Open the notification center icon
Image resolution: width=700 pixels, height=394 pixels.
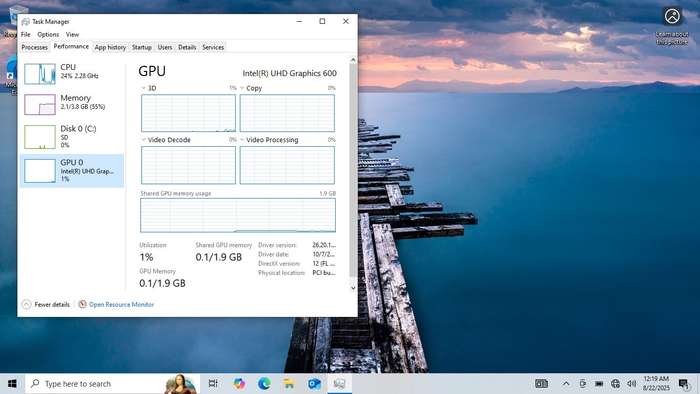(x=683, y=383)
